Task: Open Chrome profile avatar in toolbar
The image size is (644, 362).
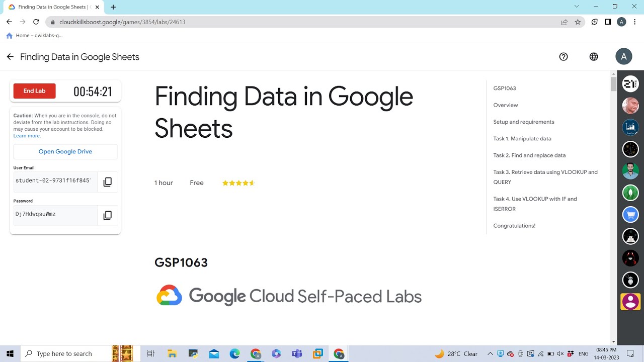Action: [621, 22]
